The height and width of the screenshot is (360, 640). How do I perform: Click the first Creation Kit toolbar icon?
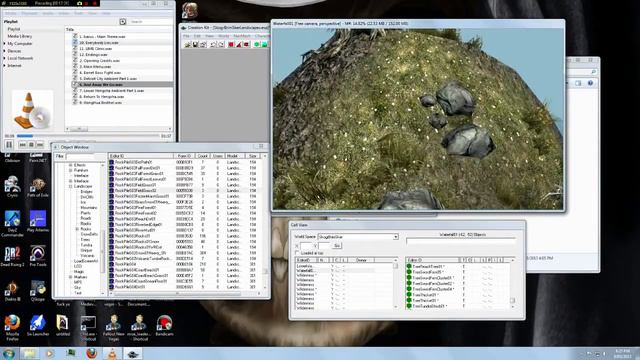[187, 44]
